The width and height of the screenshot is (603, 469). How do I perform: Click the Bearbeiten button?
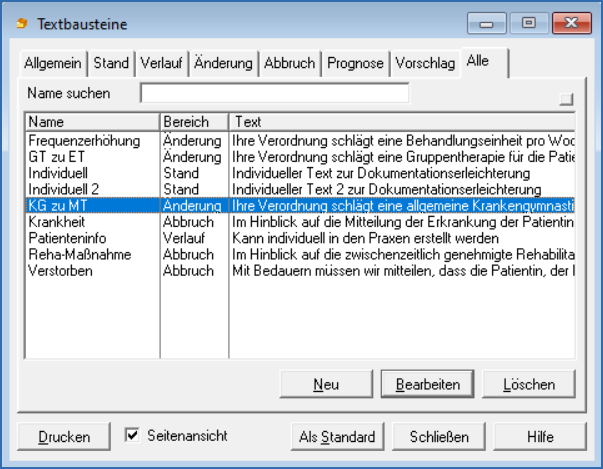[428, 384]
